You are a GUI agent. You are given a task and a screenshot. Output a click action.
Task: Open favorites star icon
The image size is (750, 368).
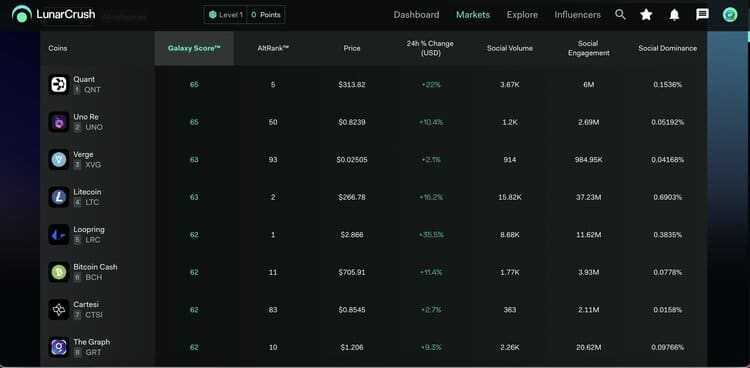(646, 14)
